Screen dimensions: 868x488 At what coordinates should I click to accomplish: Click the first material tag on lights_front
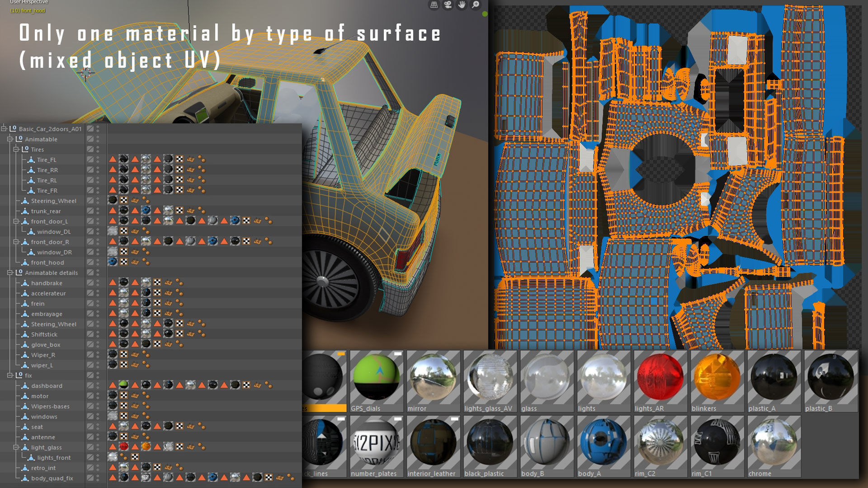click(x=113, y=457)
